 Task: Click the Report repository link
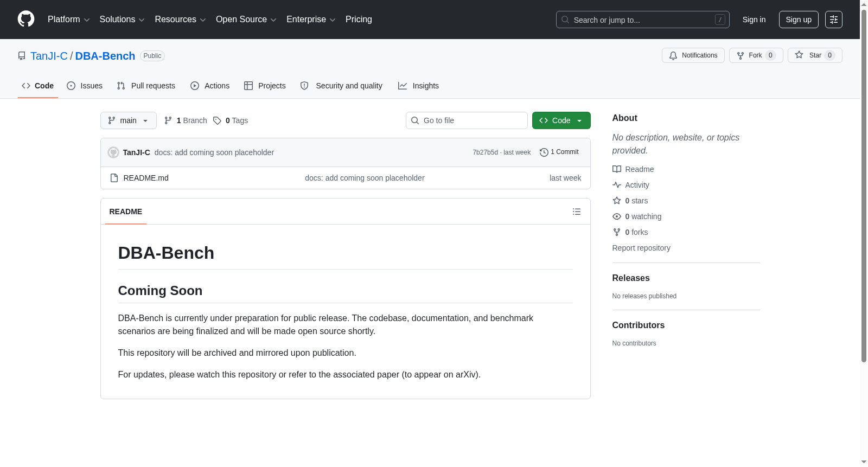coord(641,248)
